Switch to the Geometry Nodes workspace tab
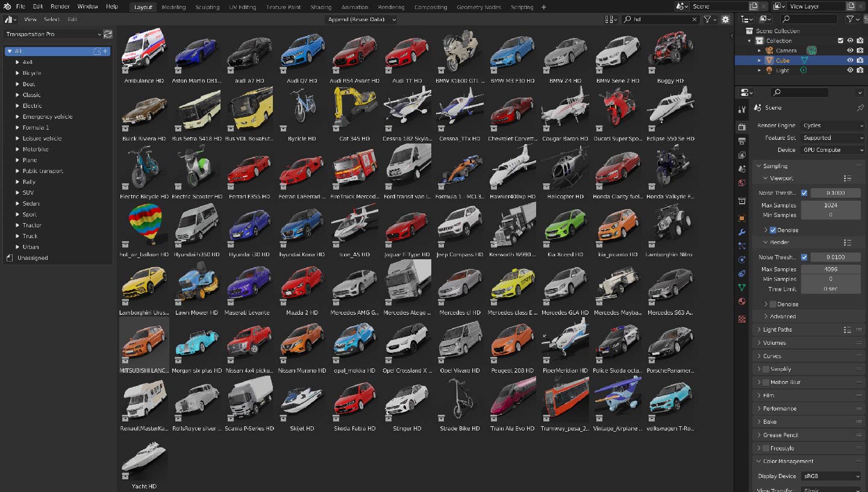The height and width of the screenshot is (492, 868). [x=479, y=7]
